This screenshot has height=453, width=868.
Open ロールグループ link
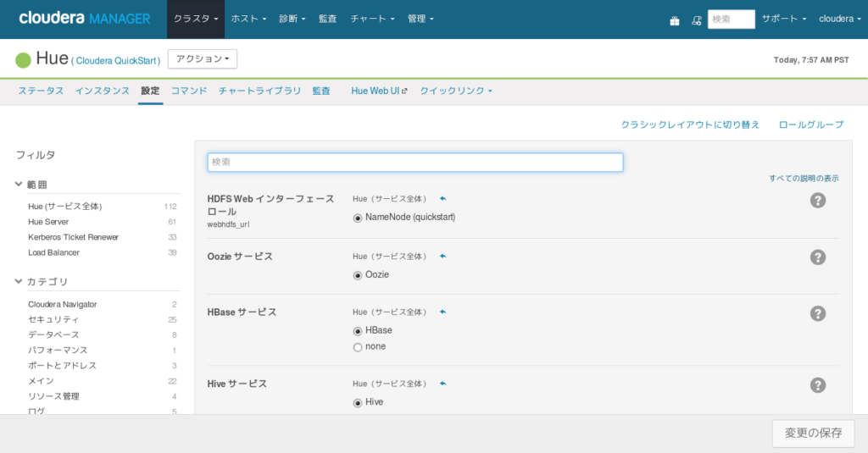(x=811, y=125)
